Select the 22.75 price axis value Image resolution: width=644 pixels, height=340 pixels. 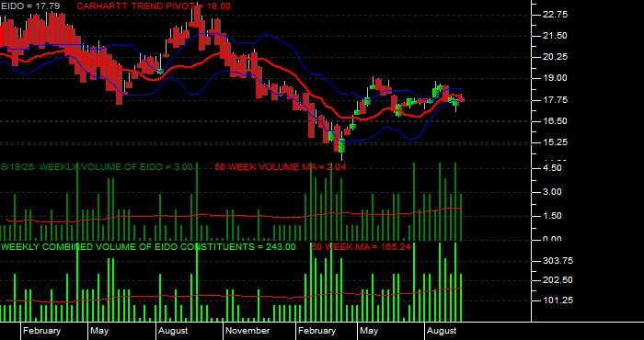point(556,15)
